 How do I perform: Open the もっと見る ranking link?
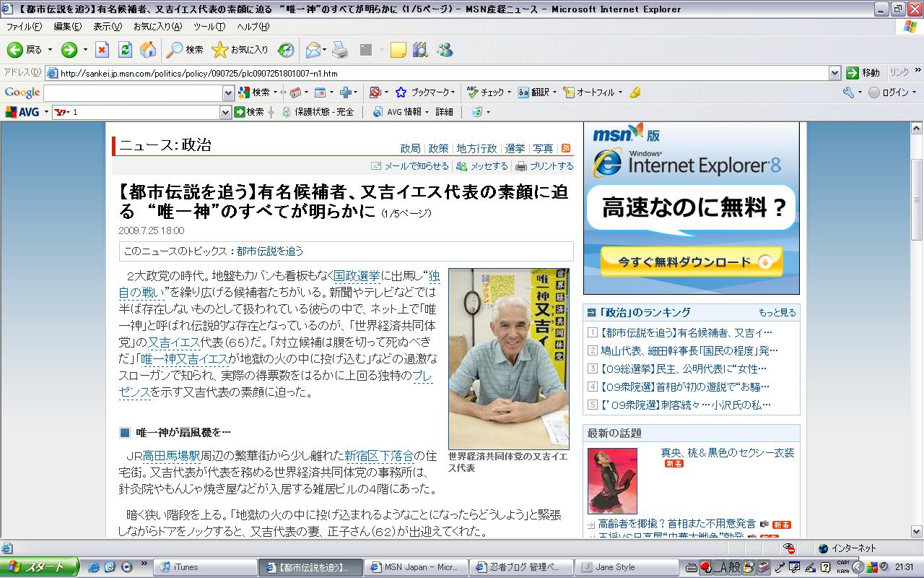[777, 313]
